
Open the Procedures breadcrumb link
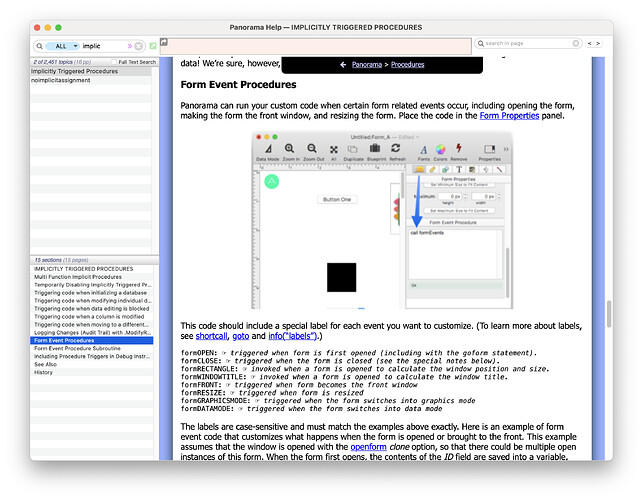[x=407, y=64]
